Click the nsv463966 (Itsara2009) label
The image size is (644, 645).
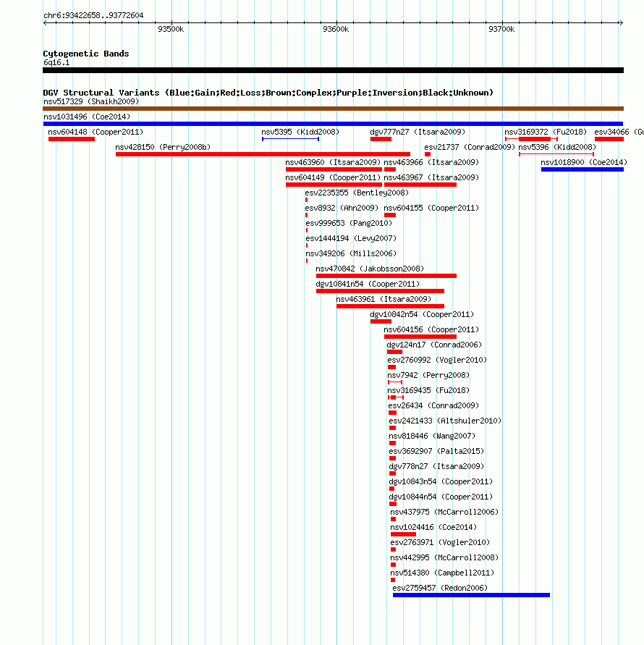click(431, 162)
